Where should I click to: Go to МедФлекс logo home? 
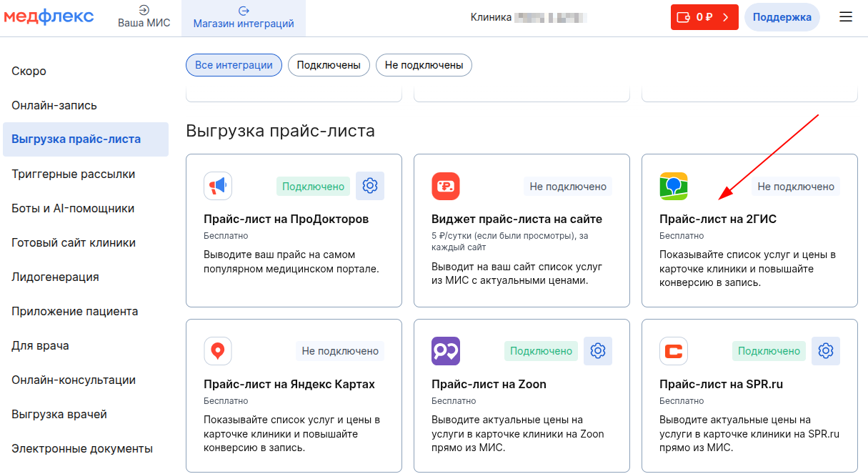[49, 17]
